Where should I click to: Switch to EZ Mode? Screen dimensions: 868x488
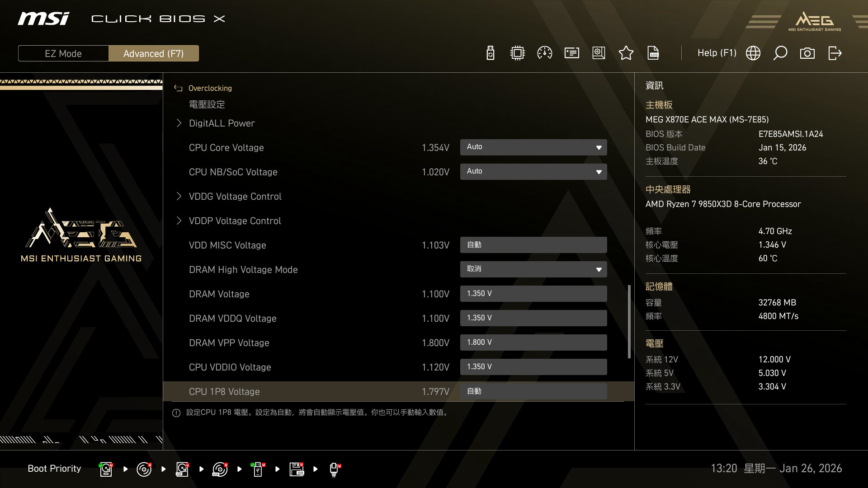click(63, 53)
